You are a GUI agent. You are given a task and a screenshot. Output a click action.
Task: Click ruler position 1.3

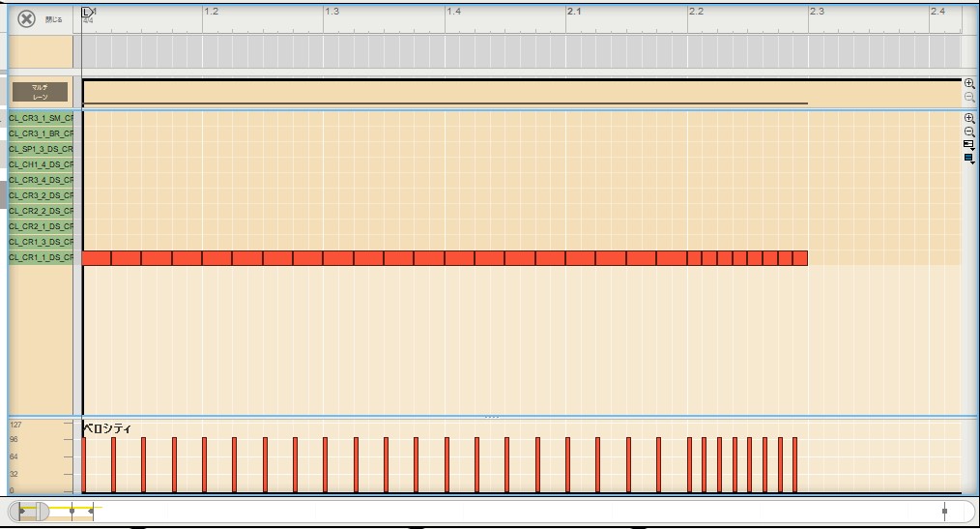(x=331, y=12)
